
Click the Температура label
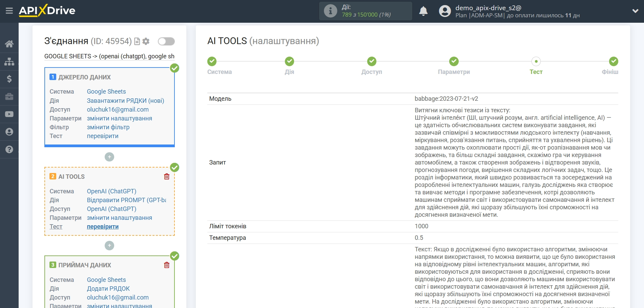click(x=228, y=238)
